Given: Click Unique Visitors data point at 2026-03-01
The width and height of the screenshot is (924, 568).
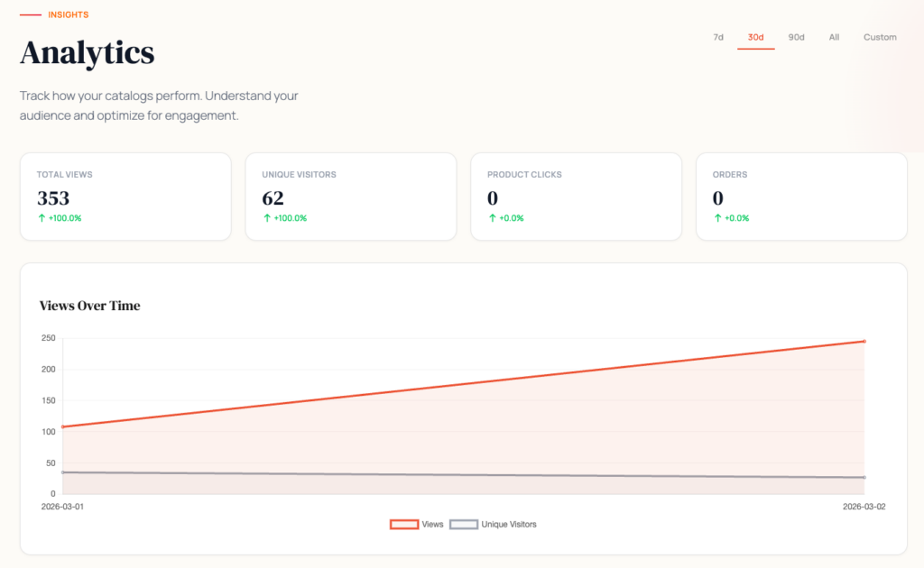Looking at the screenshot, I should (62, 472).
